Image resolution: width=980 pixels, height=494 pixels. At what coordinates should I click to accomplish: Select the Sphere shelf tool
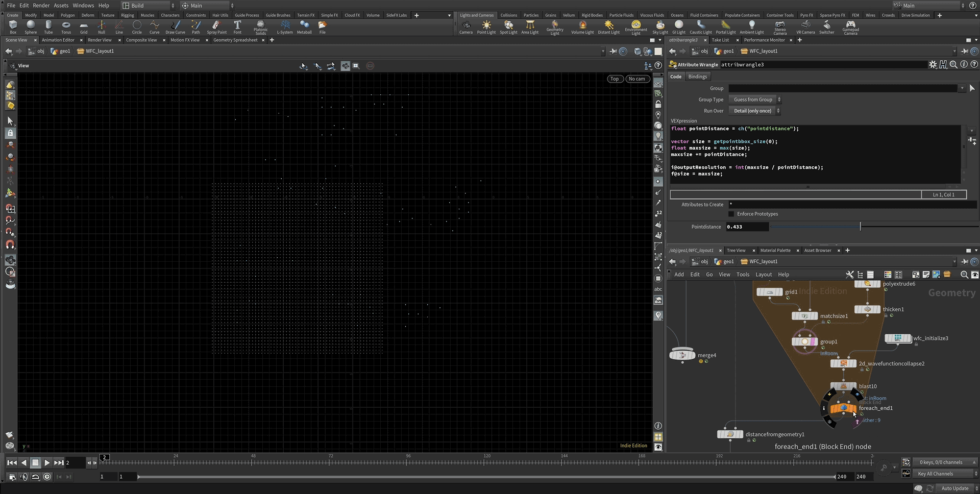click(x=31, y=27)
